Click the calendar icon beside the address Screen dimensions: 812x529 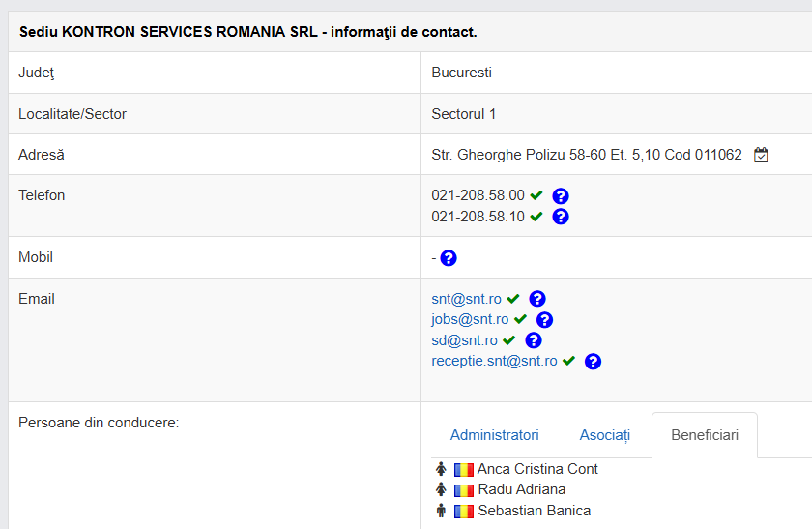[x=761, y=155]
